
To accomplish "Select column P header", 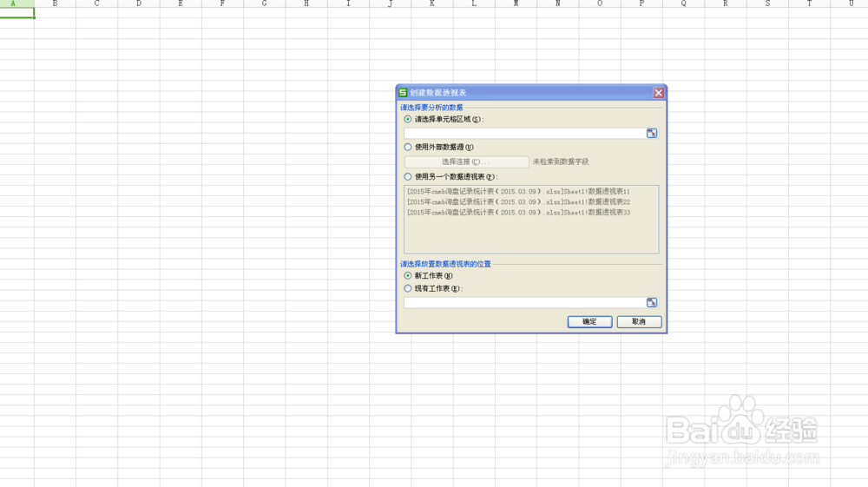I will pos(641,3).
